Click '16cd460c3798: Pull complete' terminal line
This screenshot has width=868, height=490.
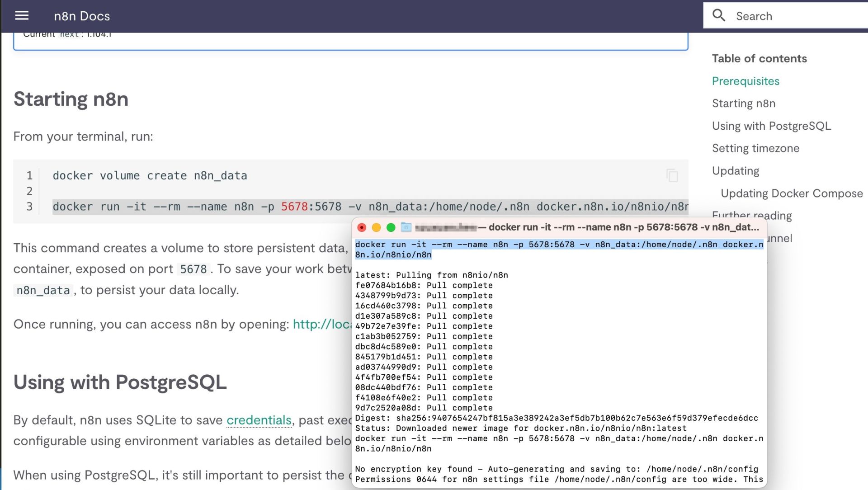pyautogui.click(x=424, y=306)
